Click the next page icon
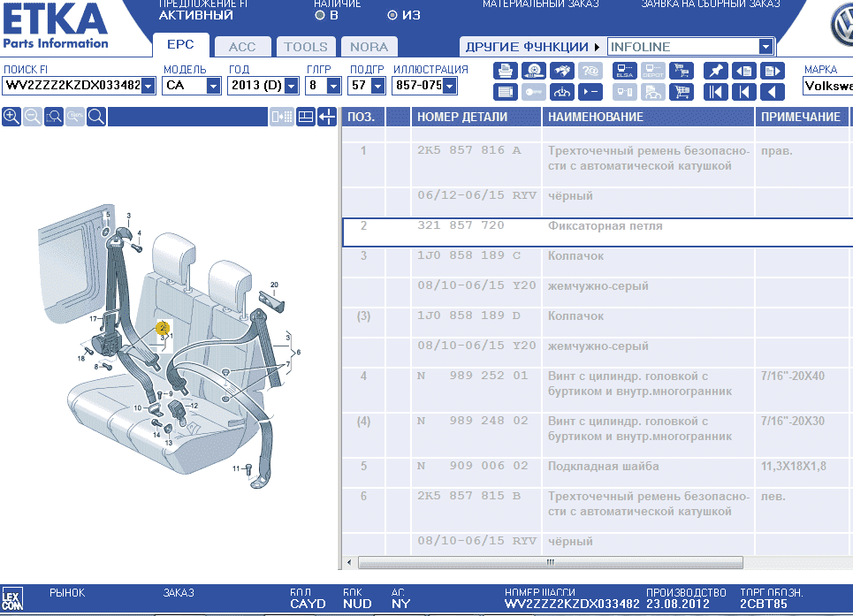Image resolution: width=853 pixels, height=616 pixels. (773, 71)
